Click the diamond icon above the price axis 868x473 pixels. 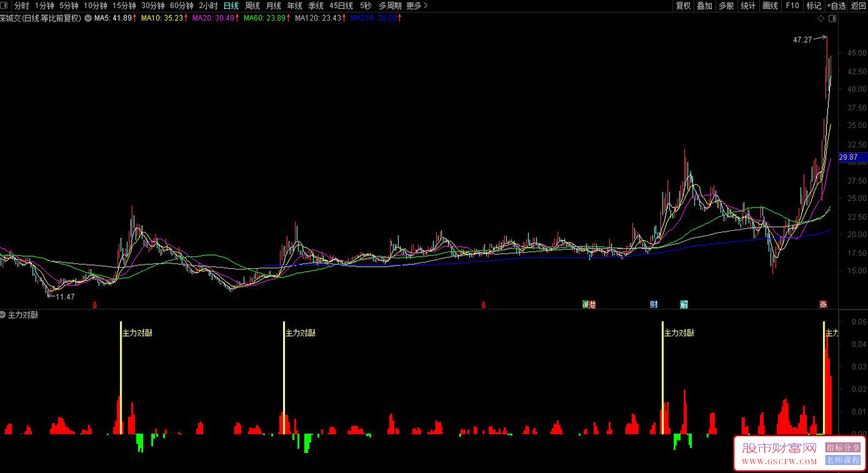click(x=820, y=19)
